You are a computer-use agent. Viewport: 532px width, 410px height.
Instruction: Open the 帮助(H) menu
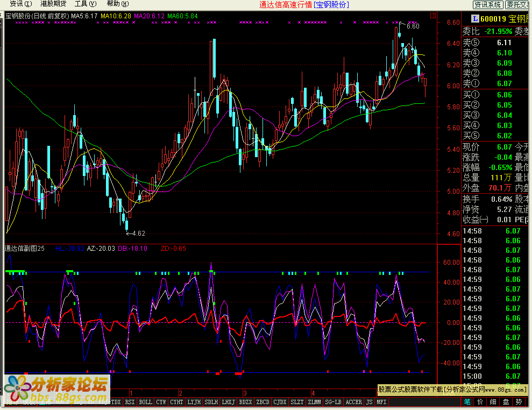click(118, 4)
